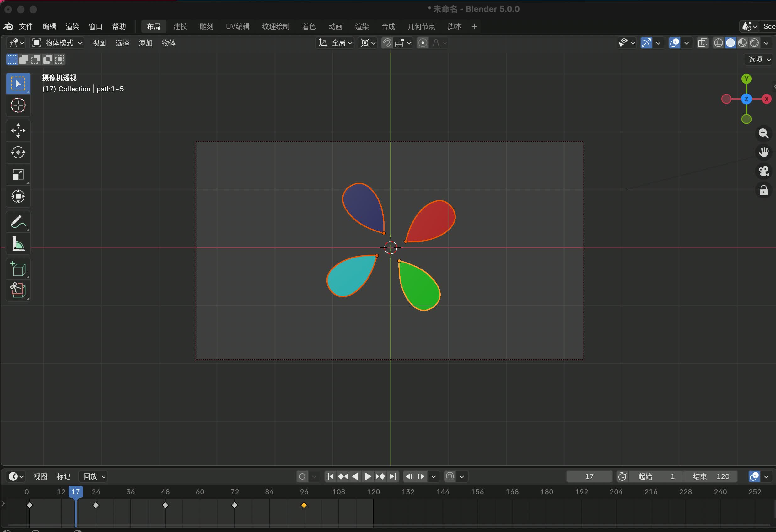Toggle camera view icon
This screenshot has width=776, height=532.
coord(763,172)
